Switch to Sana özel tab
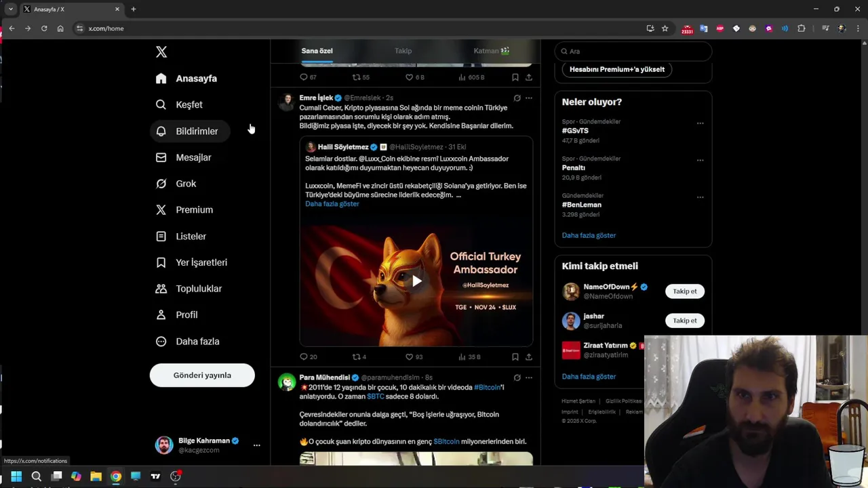868x488 pixels. point(317,51)
